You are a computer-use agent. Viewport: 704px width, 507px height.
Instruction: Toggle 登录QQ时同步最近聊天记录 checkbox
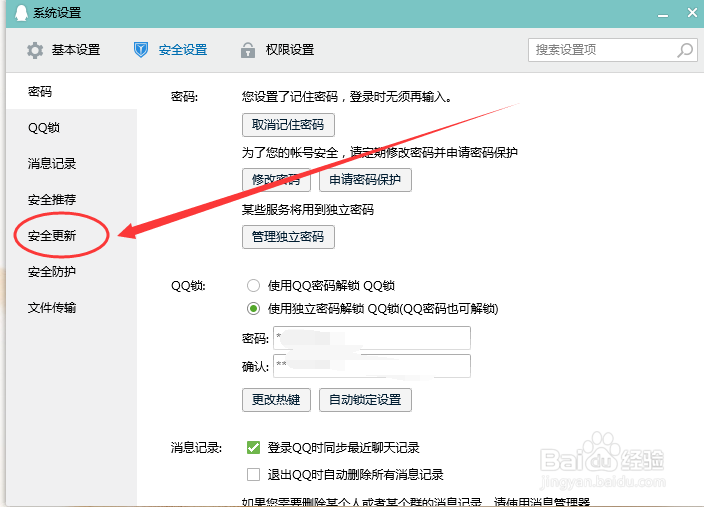click(x=253, y=447)
